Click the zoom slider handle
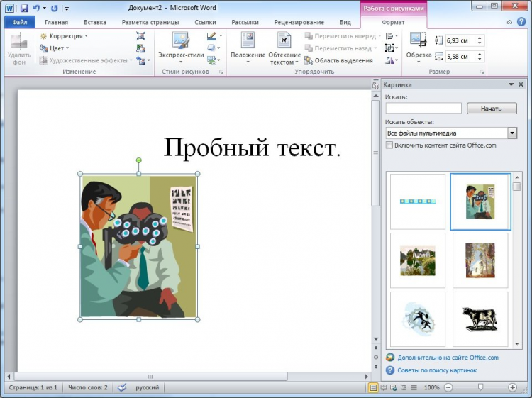 tap(480, 387)
